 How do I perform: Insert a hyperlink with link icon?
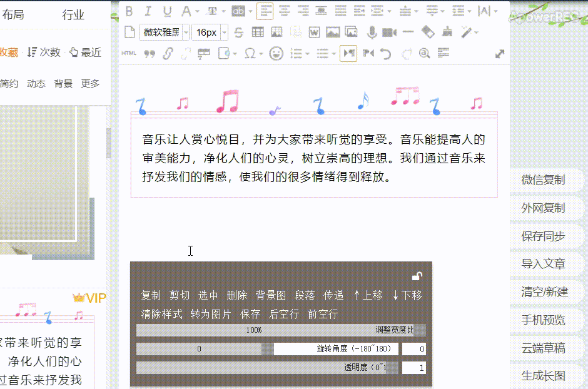click(168, 53)
